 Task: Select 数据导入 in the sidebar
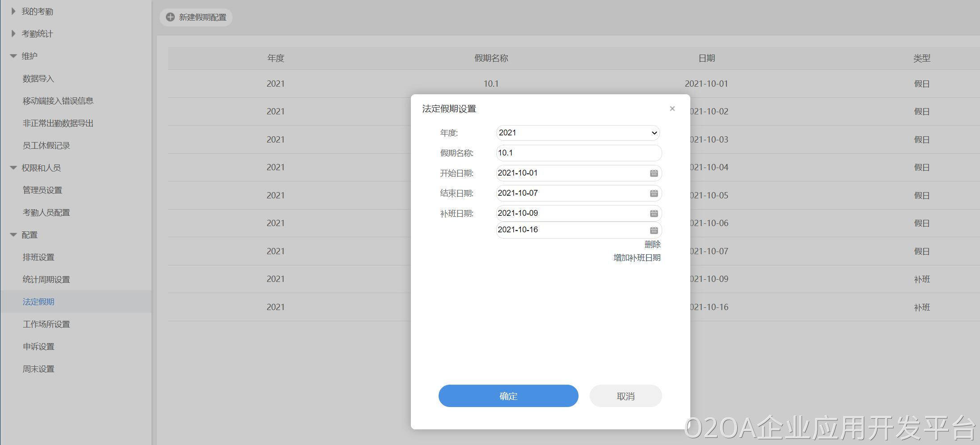click(38, 79)
